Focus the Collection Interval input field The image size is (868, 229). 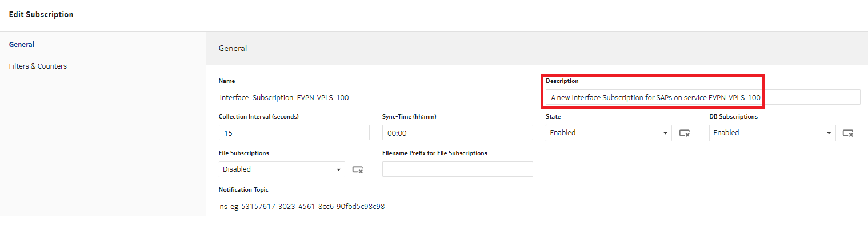pyautogui.click(x=294, y=133)
